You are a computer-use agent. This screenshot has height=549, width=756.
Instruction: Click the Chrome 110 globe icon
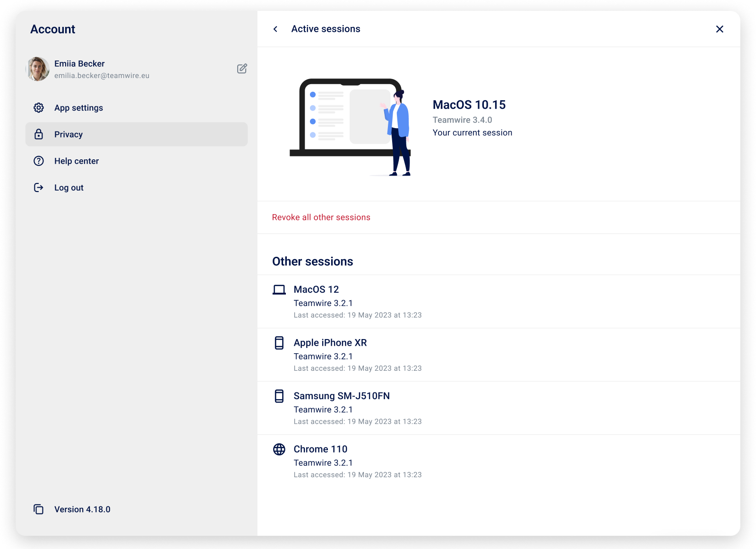pos(279,449)
